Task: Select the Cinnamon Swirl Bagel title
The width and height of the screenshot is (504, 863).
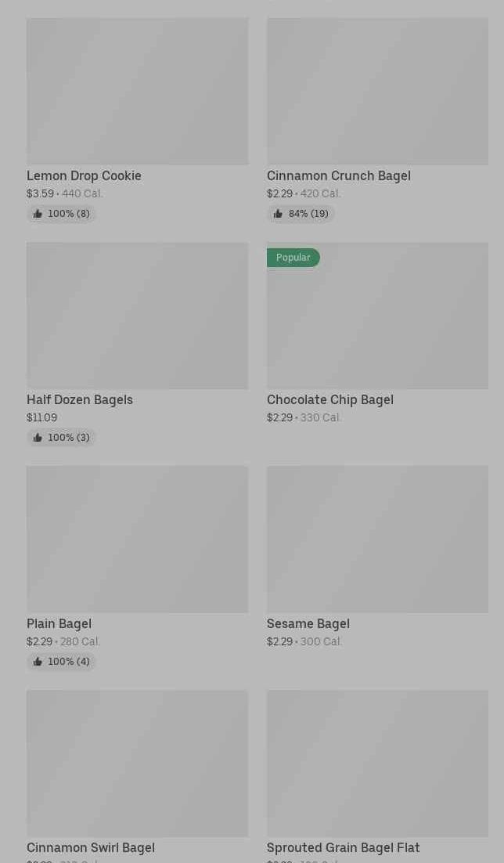Action: click(x=90, y=847)
